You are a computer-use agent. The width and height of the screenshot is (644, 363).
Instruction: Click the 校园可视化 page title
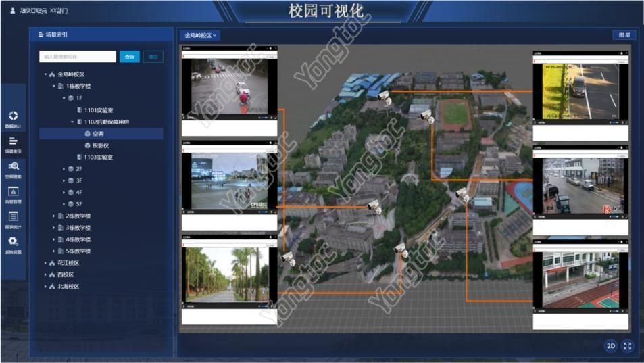[x=326, y=11]
